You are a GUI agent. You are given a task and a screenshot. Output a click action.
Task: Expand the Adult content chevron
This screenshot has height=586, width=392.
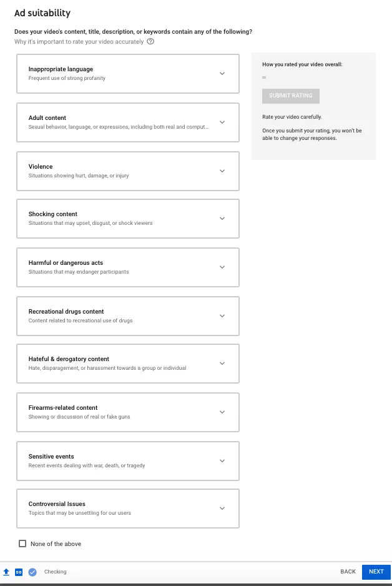[x=222, y=122]
